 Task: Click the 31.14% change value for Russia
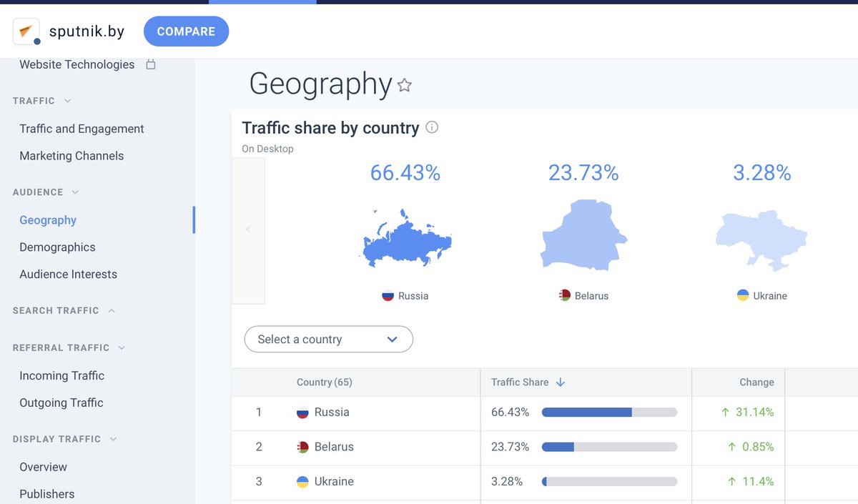tap(754, 412)
